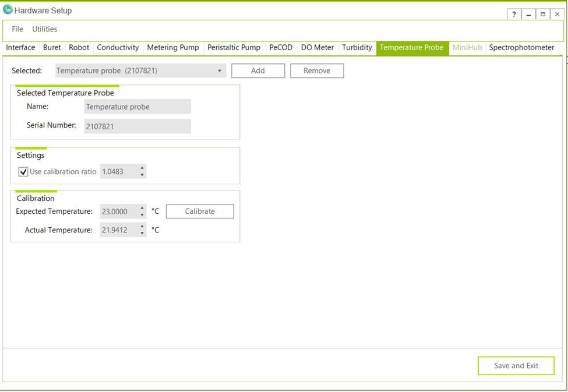Decrease Expected Temperature using down arrow

(x=142, y=215)
